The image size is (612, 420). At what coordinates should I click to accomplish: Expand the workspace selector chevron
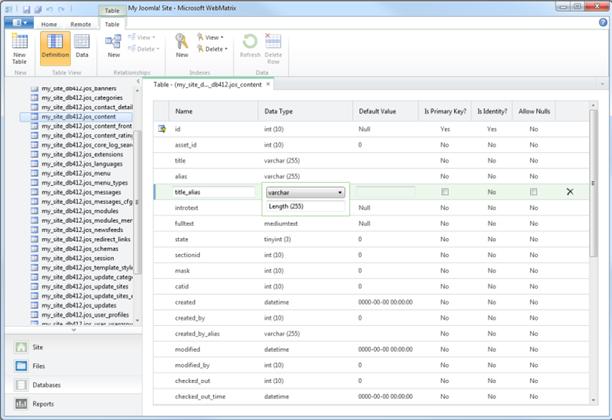point(74,330)
